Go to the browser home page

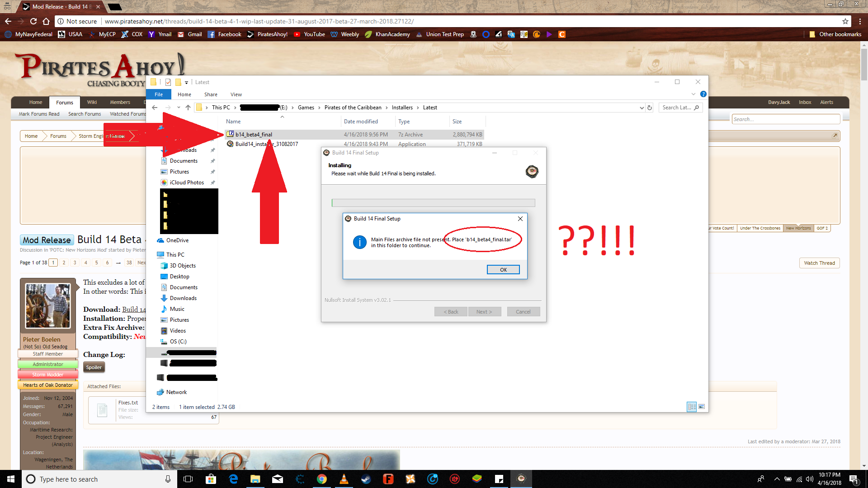[46, 21]
